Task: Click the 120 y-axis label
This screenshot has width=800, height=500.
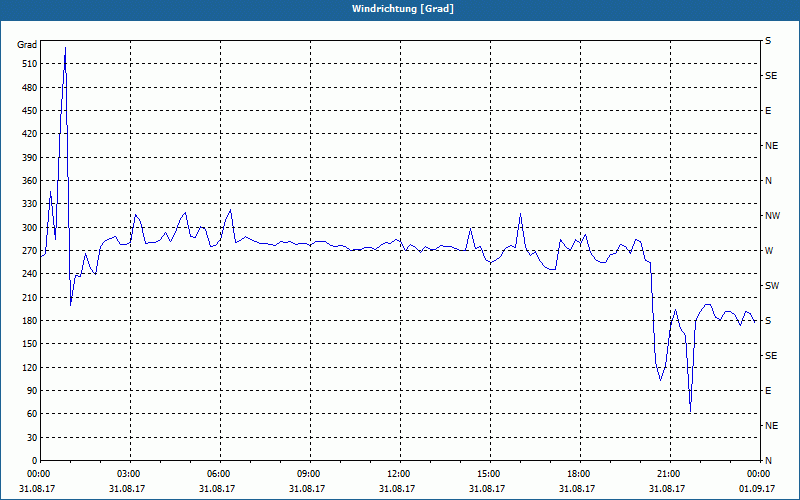Action: pos(30,367)
